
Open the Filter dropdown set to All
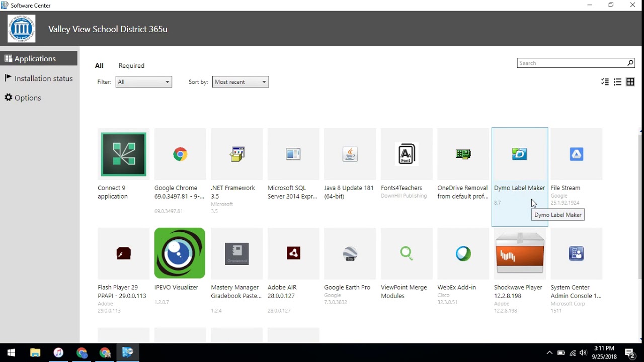pyautogui.click(x=144, y=82)
